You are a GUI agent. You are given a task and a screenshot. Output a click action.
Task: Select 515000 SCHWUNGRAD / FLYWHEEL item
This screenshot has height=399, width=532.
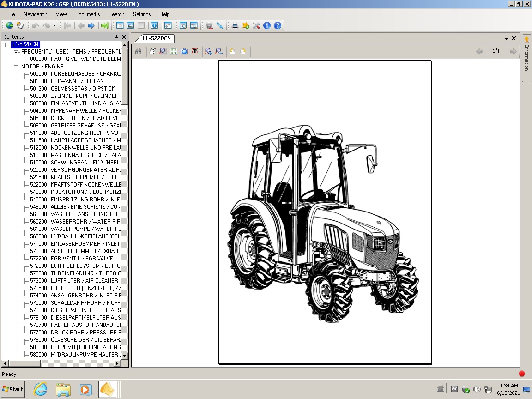tap(75, 163)
